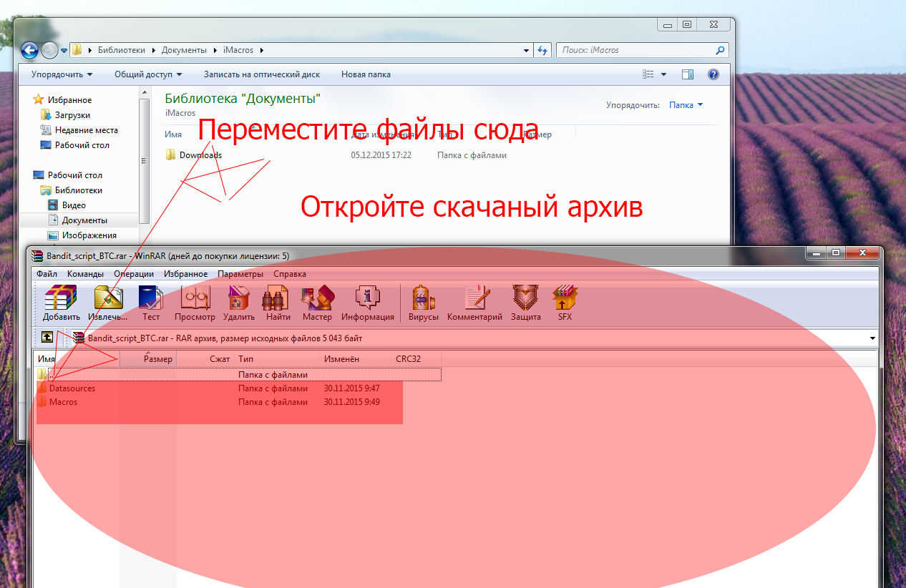906x588 pixels.
Task: Click the refresh button beside the Explorer address bar
Action: (x=542, y=50)
